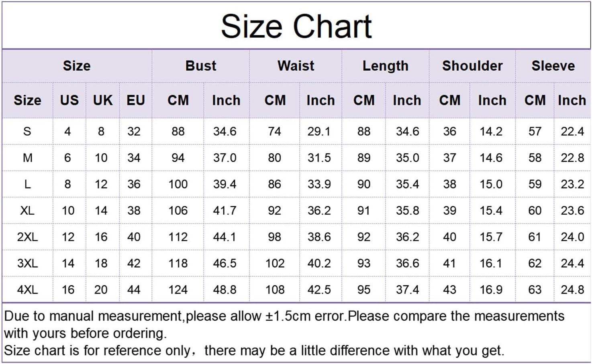The height and width of the screenshot is (364, 592).
Task: Click the Size Chart title
Action: [x=296, y=26]
